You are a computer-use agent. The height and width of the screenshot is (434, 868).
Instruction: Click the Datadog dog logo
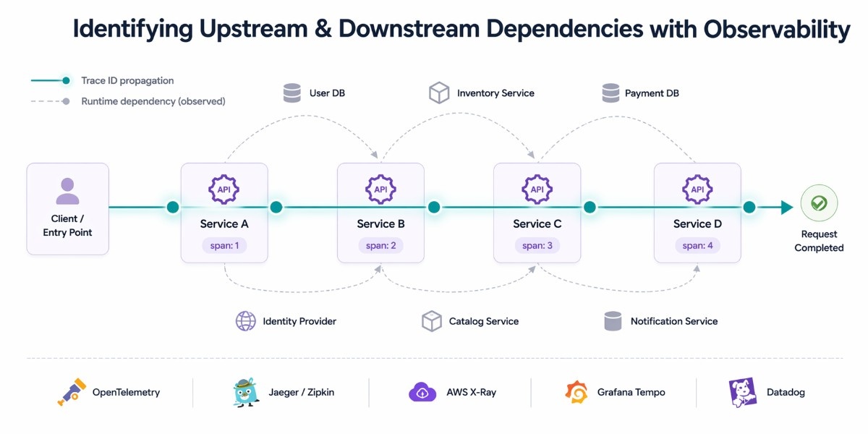coord(743,392)
